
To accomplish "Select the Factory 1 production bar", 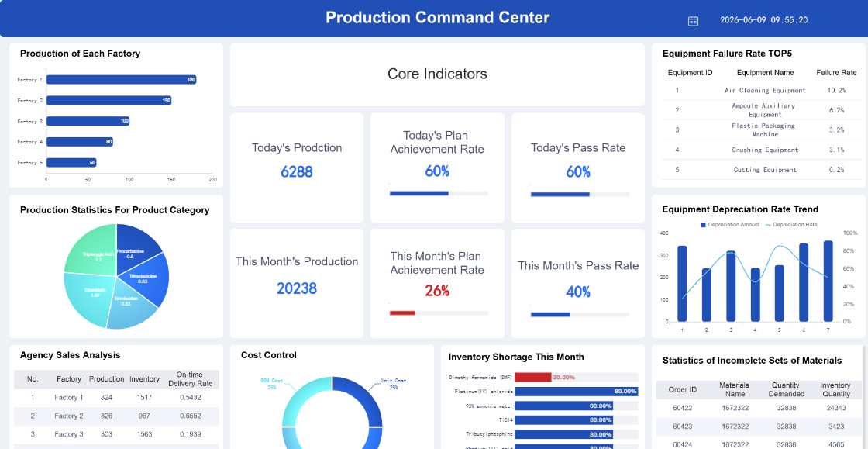I will pyautogui.click(x=121, y=80).
